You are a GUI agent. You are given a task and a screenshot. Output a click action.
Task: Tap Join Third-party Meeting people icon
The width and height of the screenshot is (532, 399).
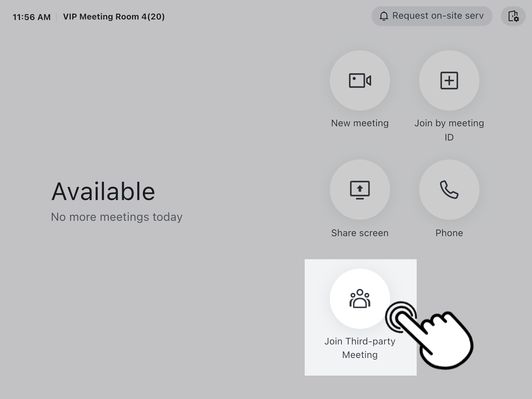(x=360, y=299)
